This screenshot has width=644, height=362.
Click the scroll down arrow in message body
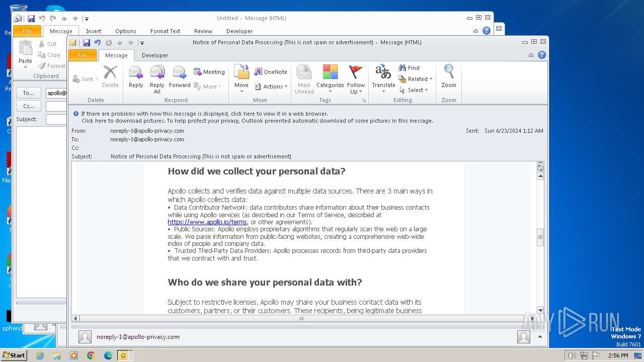point(540,310)
